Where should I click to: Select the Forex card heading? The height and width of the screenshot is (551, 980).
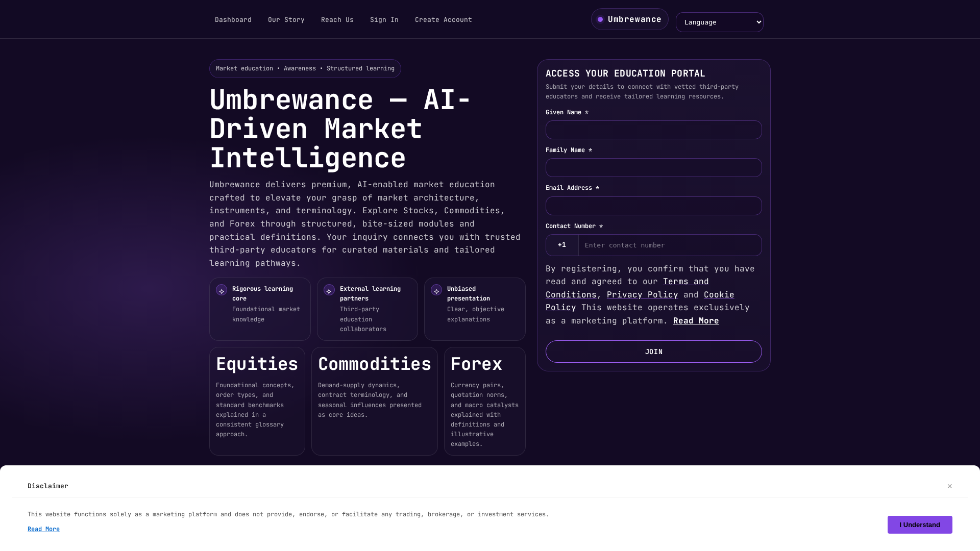point(476,364)
